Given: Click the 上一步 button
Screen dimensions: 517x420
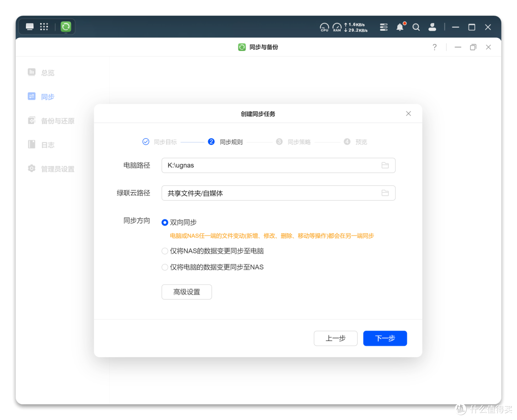Looking at the screenshot, I should (x=335, y=338).
